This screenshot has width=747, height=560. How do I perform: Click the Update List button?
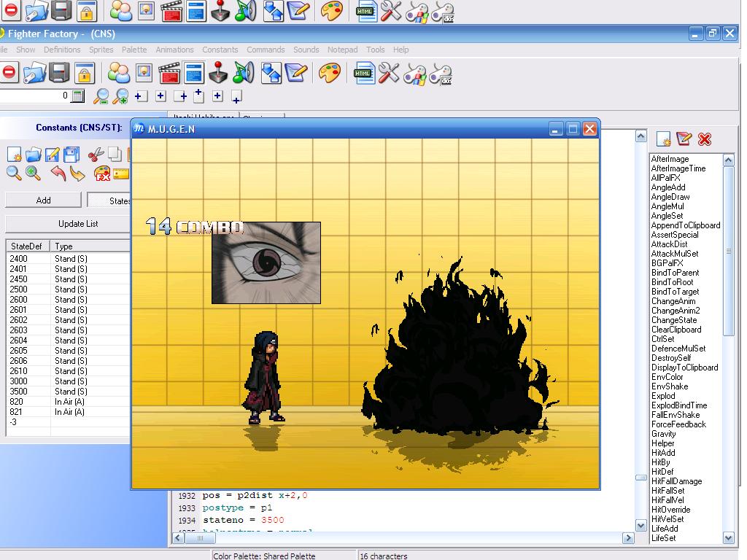pyautogui.click(x=68, y=224)
